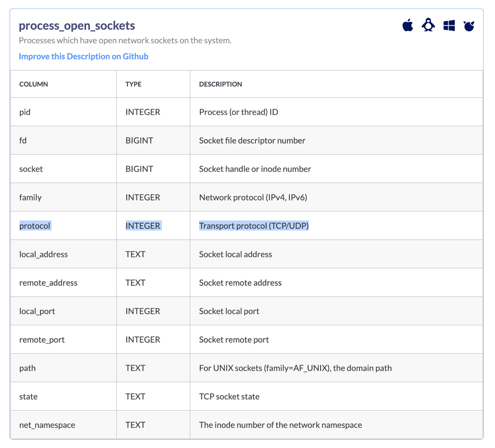Click the local_address row entry
The width and height of the screenshot is (495, 448).
[43, 254]
